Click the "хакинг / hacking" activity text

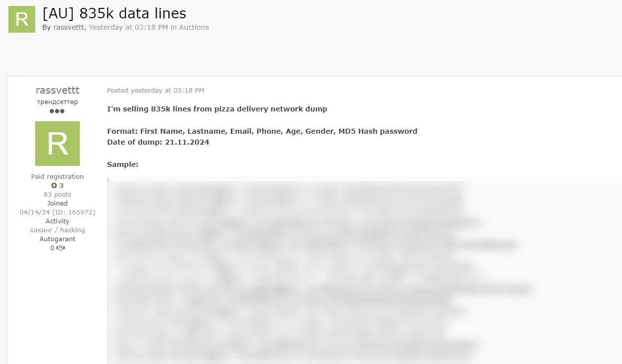pyautogui.click(x=57, y=230)
